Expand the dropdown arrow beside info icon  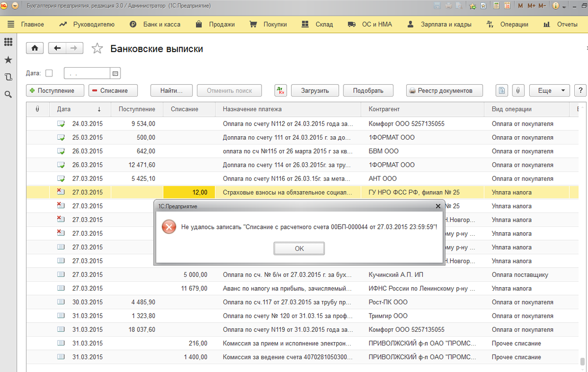[565, 6]
